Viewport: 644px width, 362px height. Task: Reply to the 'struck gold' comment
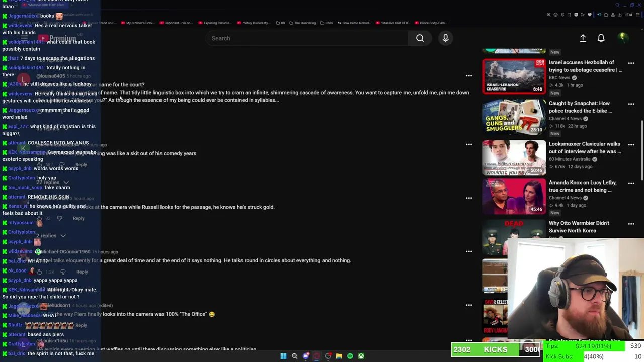[x=78, y=218]
